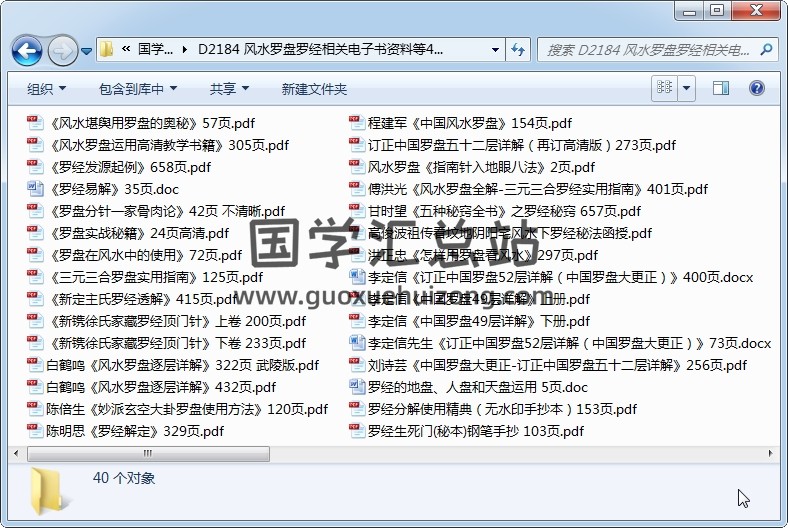Select PDF icon of 白鹤鸣《风水罗盘逐层详解》432页
The image size is (788, 528).
tap(35, 387)
